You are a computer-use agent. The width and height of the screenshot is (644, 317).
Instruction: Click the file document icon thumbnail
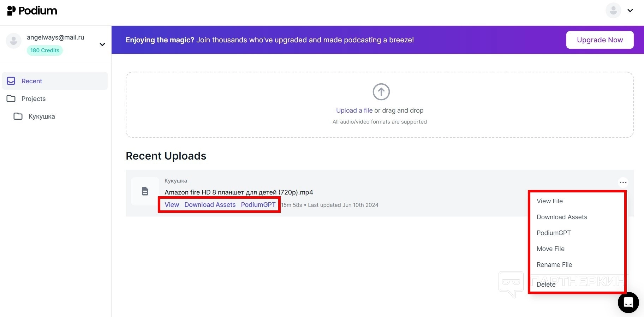(145, 191)
